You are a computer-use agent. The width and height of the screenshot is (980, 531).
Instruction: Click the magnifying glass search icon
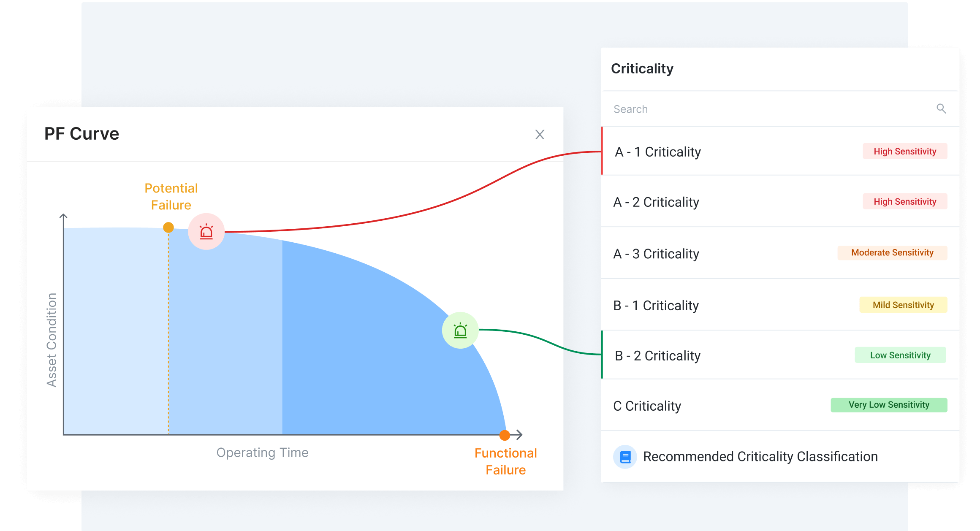point(942,108)
